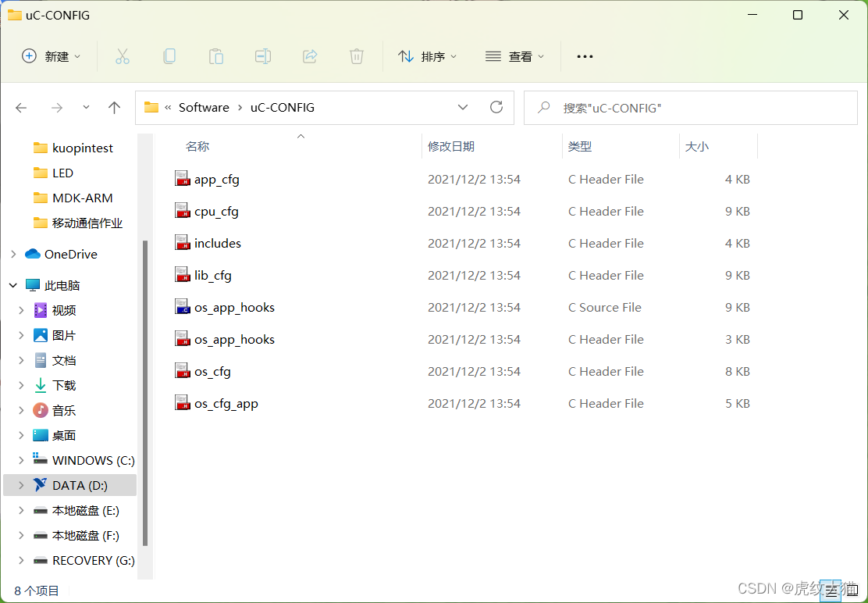
Task: Refresh the folder view
Action: tap(496, 108)
